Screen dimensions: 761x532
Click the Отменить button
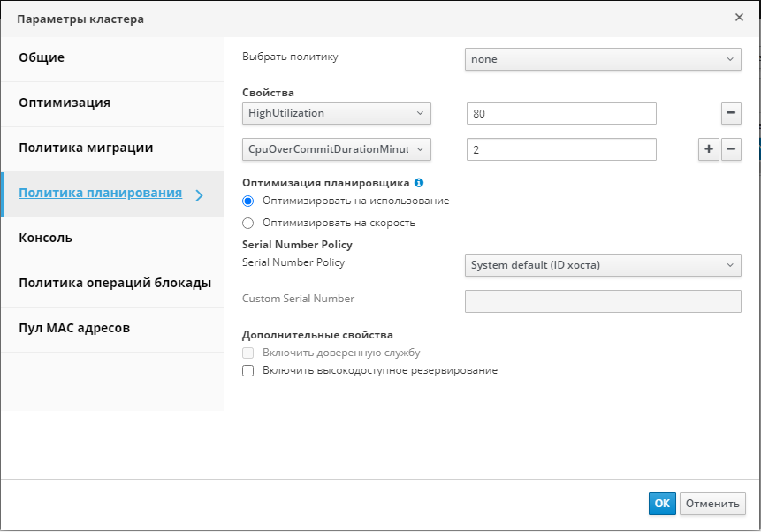pyautogui.click(x=712, y=504)
